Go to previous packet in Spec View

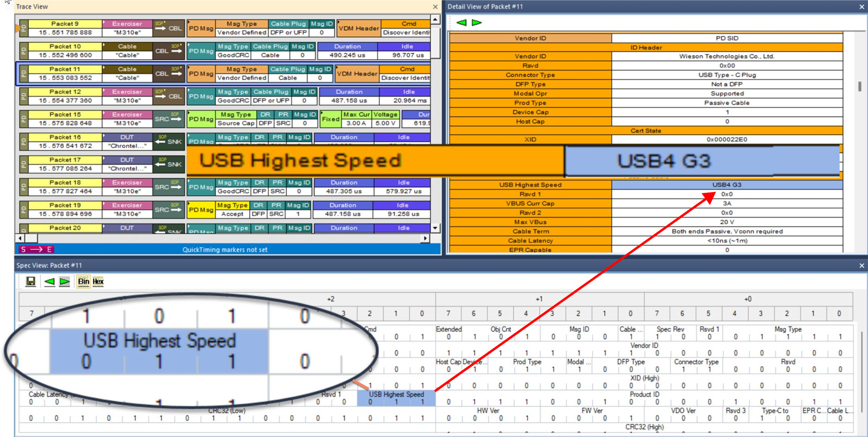pyautogui.click(x=49, y=281)
